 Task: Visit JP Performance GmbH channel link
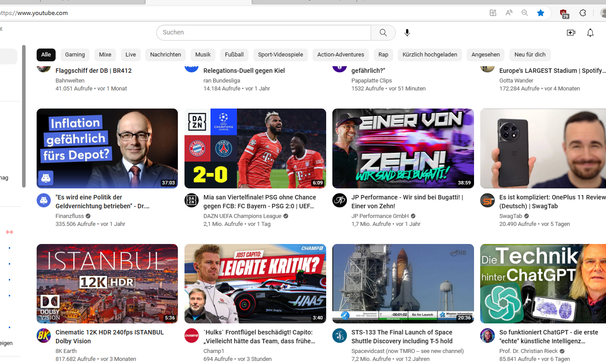click(x=380, y=216)
